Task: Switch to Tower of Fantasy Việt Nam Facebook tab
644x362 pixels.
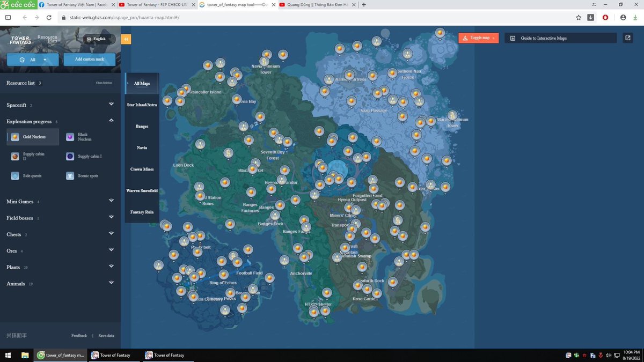Action: click(76, 4)
